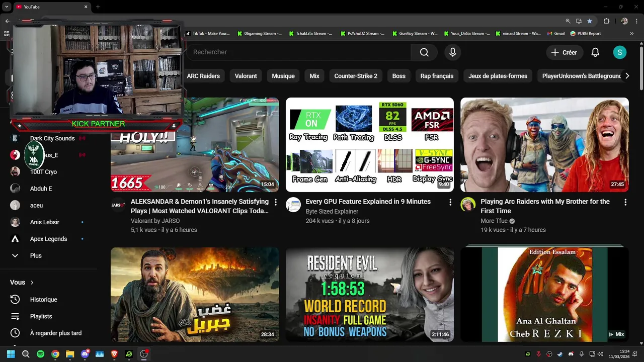Viewport: 644px width, 362px height.
Task: Show hidden bookmarks overflow chevron
Action: pyautogui.click(x=632, y=34)
